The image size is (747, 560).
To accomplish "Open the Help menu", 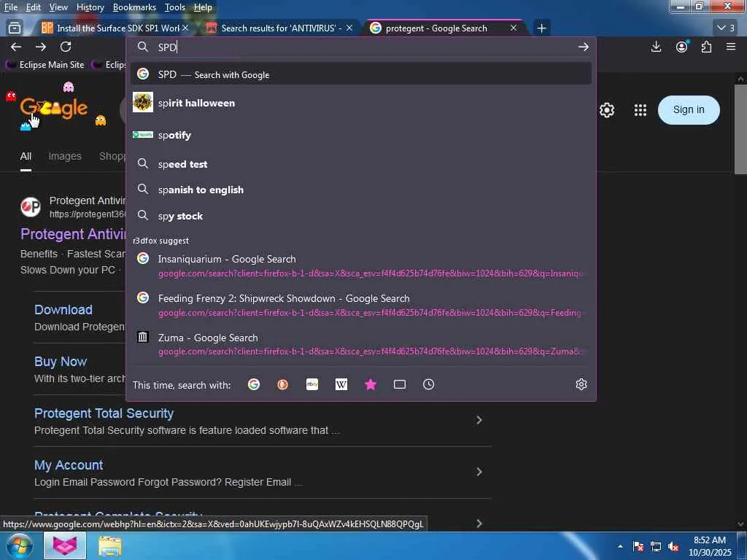I will click(203, 7).
